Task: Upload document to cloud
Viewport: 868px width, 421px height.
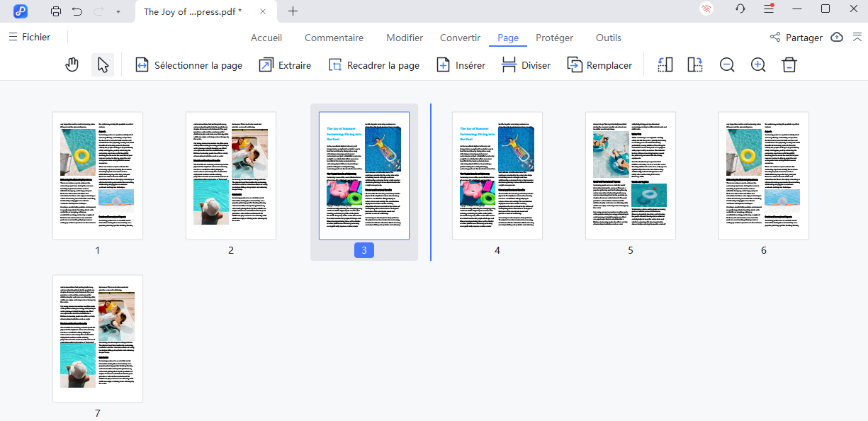Action: tap(837, 38)
